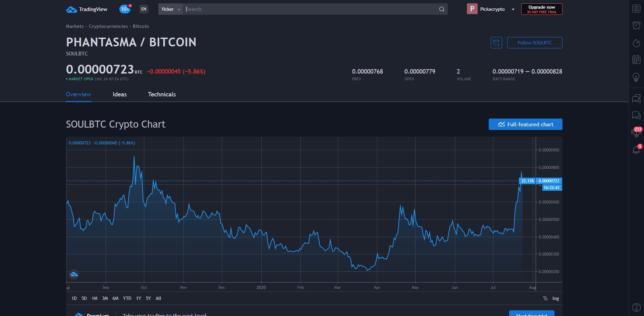
Task: Open the 10+ notifications badge
Action: (x=125, y=9)
